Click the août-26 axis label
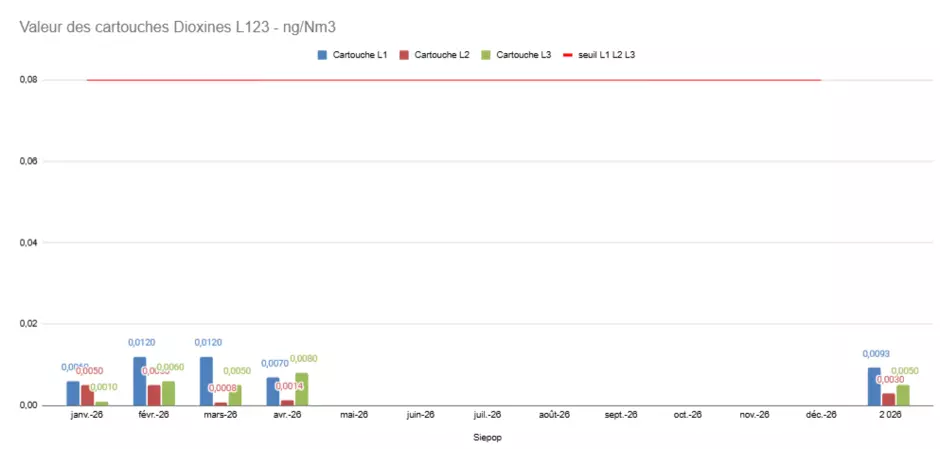Image resolution: width=940 pixels, height=449 pixels. tap(554, 414)
